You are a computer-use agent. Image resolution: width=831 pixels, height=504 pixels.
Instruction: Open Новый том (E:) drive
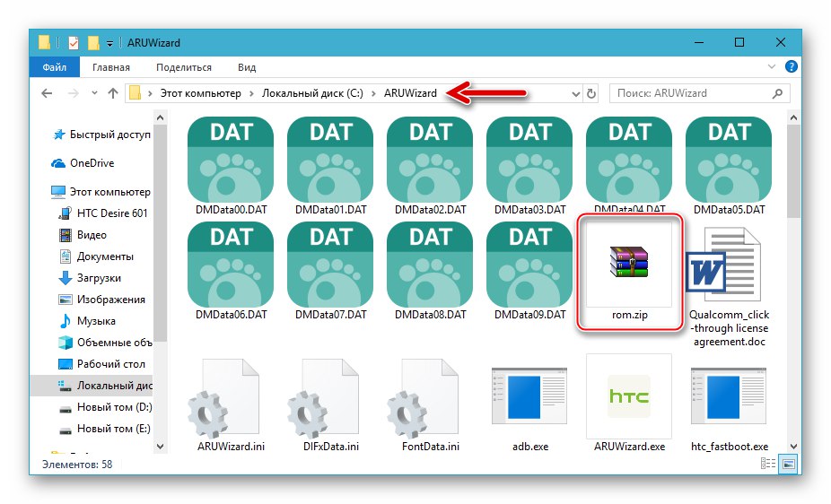point(104,429)
